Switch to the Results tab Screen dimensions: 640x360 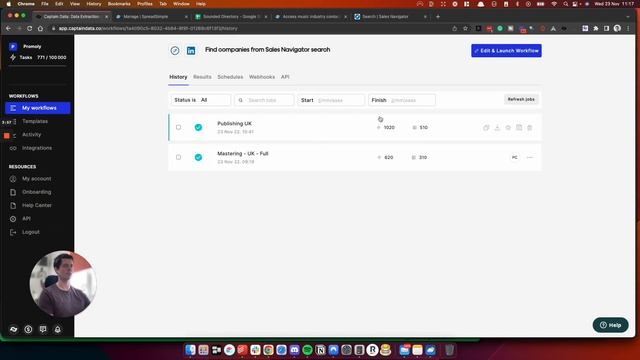coord(202,77)
